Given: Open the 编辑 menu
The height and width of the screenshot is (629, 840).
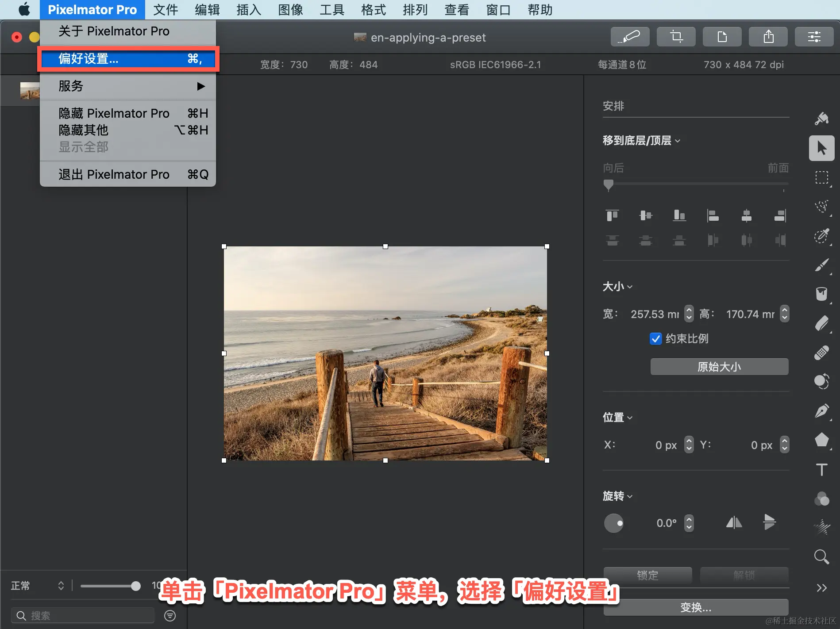Looking at the screenshot, I should pos(207,10).
